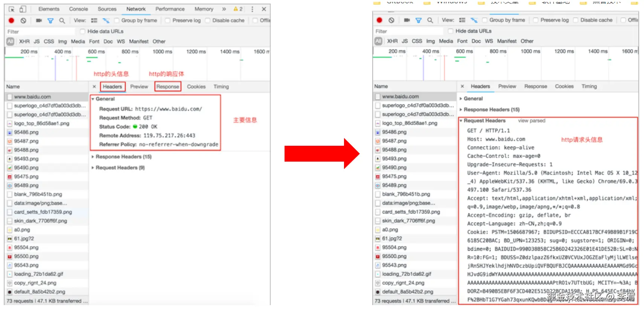This screenshot has width=644, height=310.
Task: Select request rows view icon in right panel
Action: point(462,20)
